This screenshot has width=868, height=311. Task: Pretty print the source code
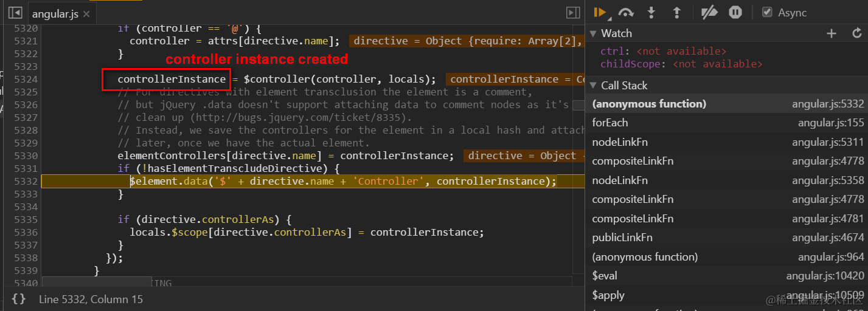coord(19,299)
